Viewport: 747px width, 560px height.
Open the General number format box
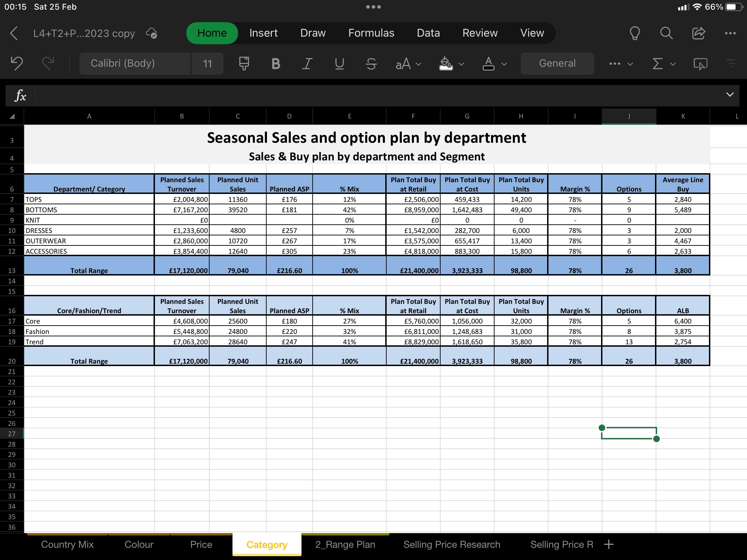coord(557,64)
